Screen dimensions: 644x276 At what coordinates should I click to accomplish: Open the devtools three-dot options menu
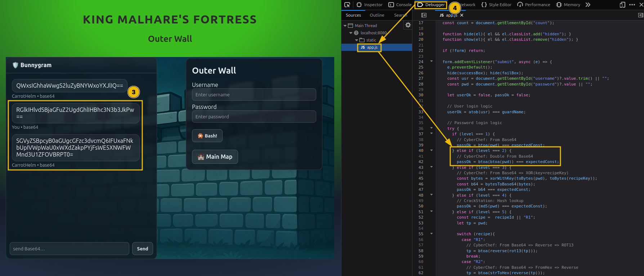coord(632,5)
